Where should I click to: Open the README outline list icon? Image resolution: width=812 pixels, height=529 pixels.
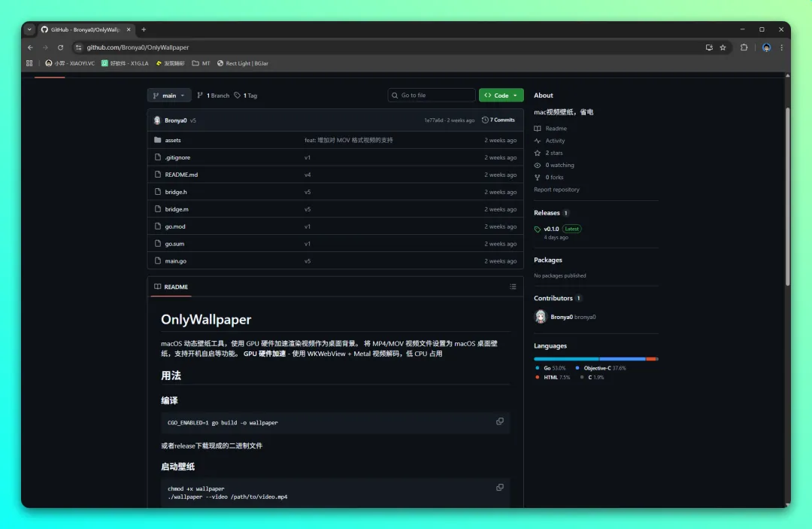513,287
